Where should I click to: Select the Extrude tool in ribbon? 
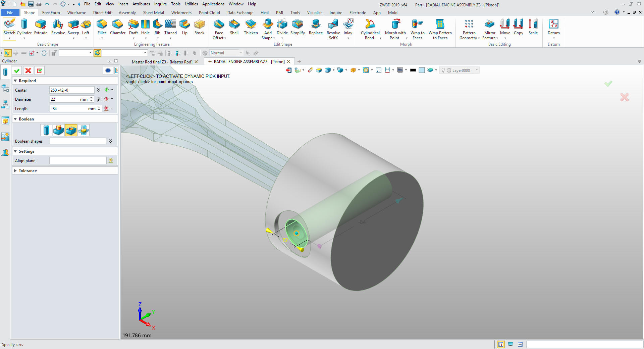coord(41,27)
